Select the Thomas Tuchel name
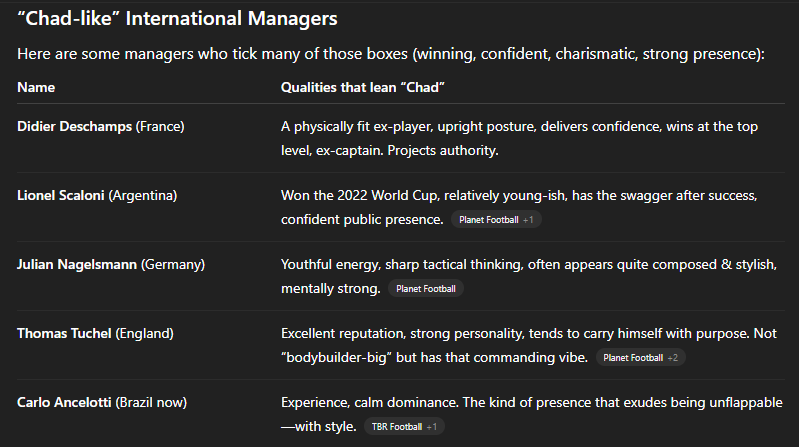This screenshot has width=799, height=447. tap(64, 333)
